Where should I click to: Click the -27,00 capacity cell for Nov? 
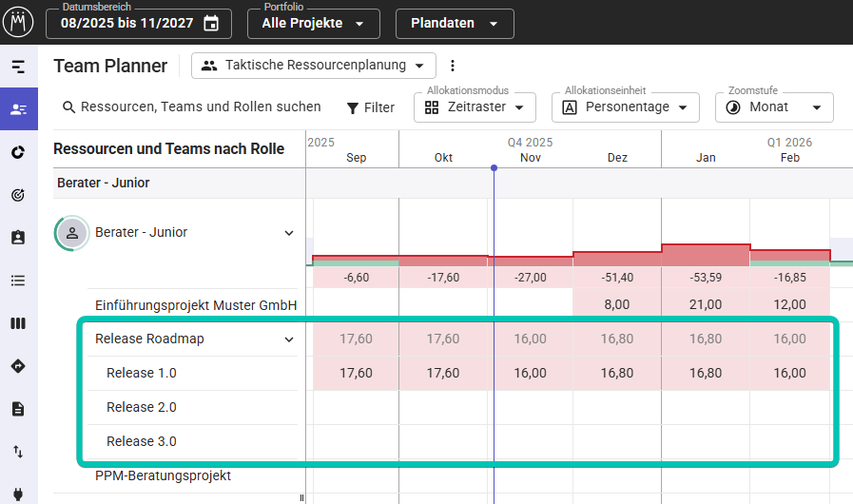(531, 278)
